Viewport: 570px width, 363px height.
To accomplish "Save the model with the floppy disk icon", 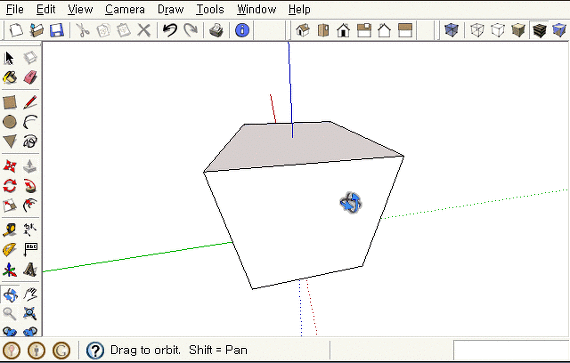I will pos(57,30).
